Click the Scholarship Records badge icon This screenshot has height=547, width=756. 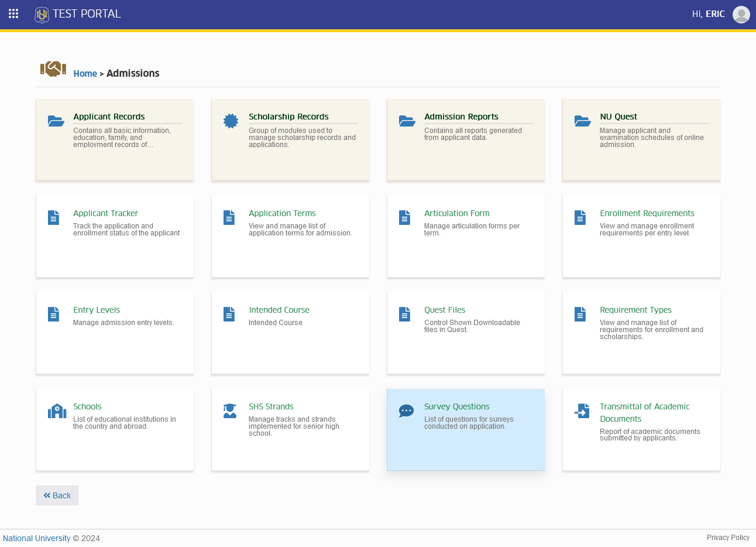231,121
